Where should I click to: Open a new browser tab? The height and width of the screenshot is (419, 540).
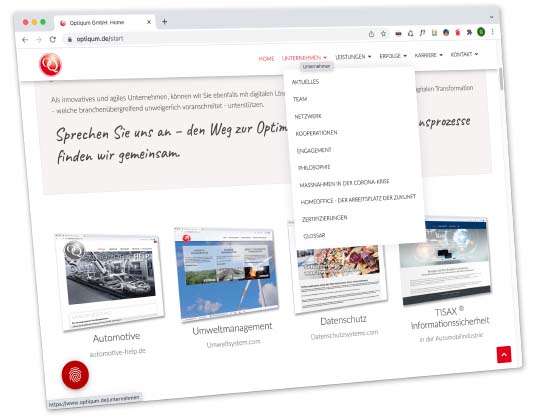point(165,21)
